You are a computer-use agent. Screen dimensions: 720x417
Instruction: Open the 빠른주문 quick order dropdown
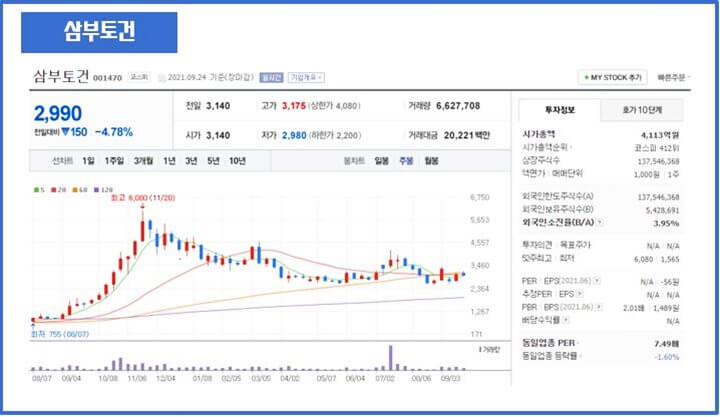coord(674,78)
